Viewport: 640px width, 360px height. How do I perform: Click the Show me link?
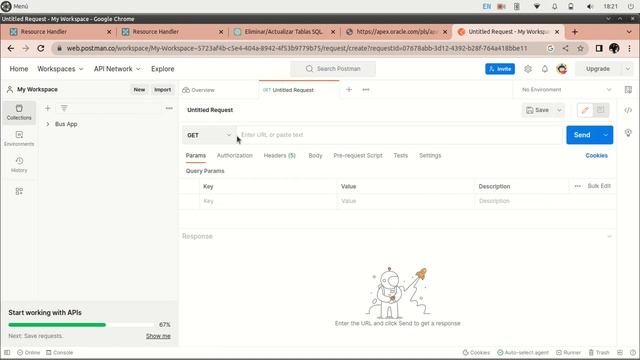click(158, 336)
